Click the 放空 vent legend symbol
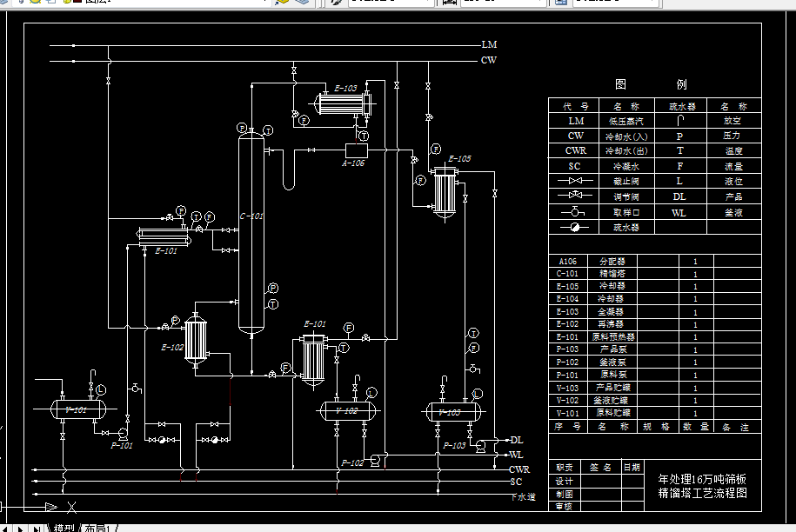 point(680,120)
